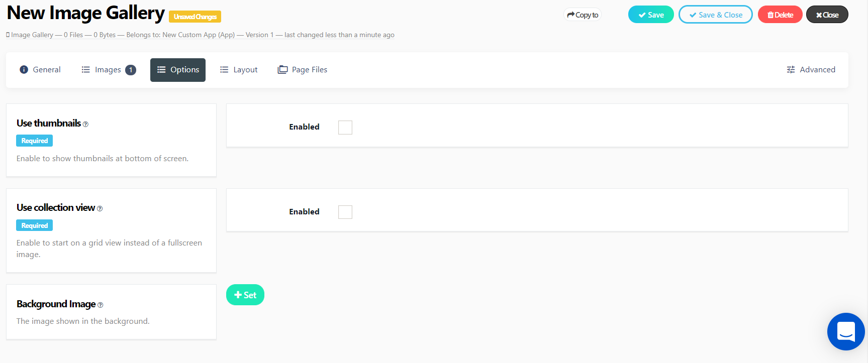The image size is (868, 363).
Task: Click help icon beside Background Image
Action: (100, 305)
